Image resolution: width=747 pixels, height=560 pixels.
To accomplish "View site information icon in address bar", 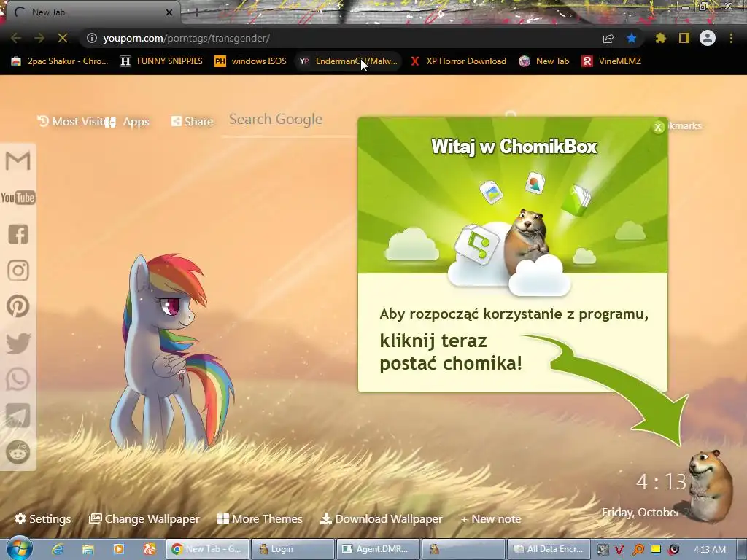I will tap(92, 38).
